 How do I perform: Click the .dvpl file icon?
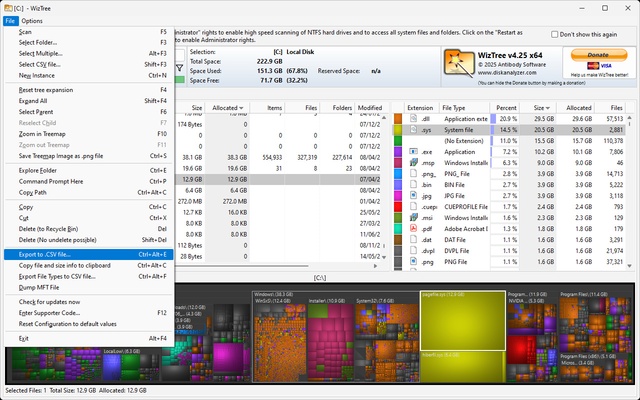pyautogui.click(x=413, y=251)
